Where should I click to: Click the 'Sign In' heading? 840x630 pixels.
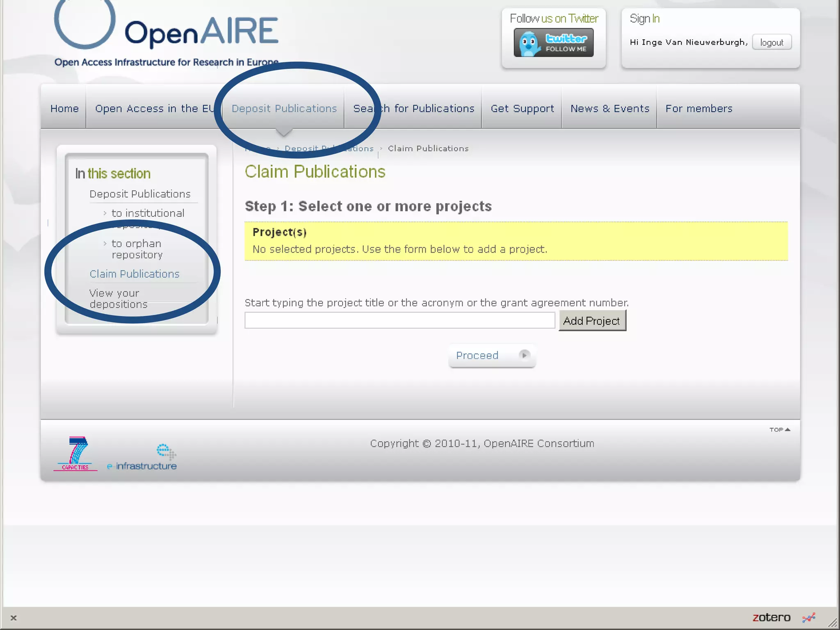point(644,18)
